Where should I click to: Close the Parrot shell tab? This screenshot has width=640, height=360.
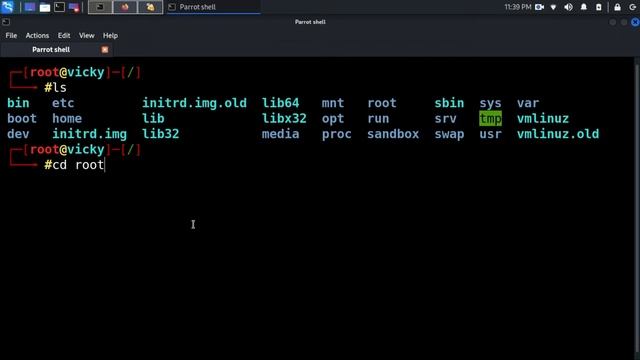(105, 49)
